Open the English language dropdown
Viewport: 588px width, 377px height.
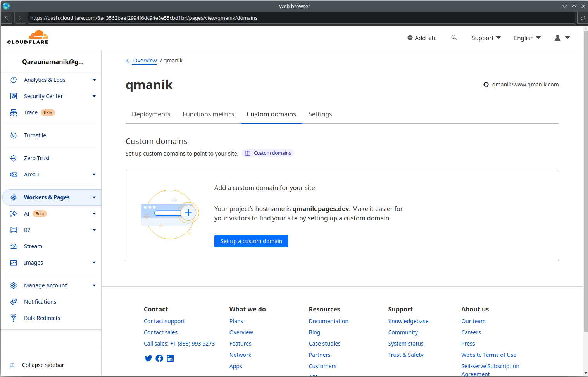[x=527, y=38]
